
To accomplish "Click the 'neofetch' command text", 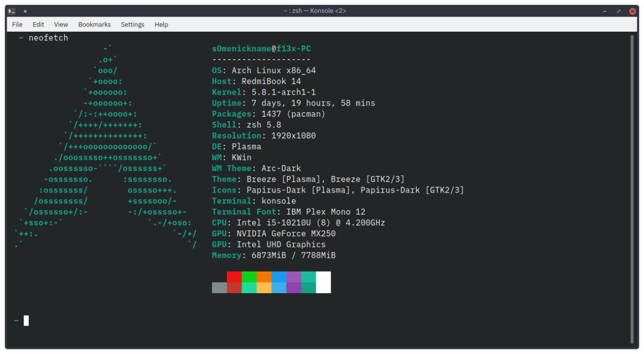I will click(x=48, y=38).
